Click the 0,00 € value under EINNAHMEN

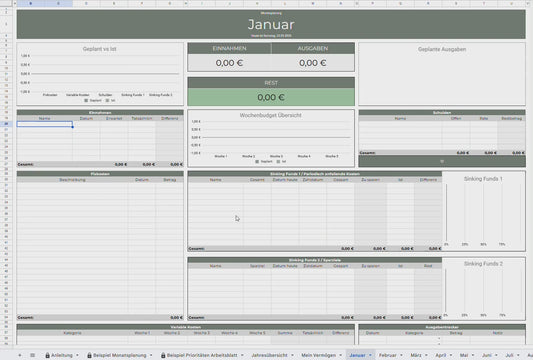(x=229, y=63)
